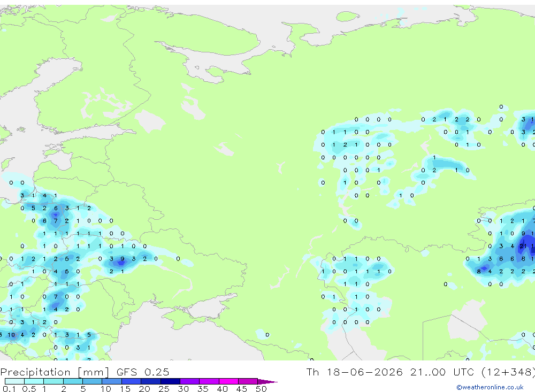The width and height of the screenshot is (535, 392).
Task: Click the '50' legend scale label
Action: [x=261, y=389]
